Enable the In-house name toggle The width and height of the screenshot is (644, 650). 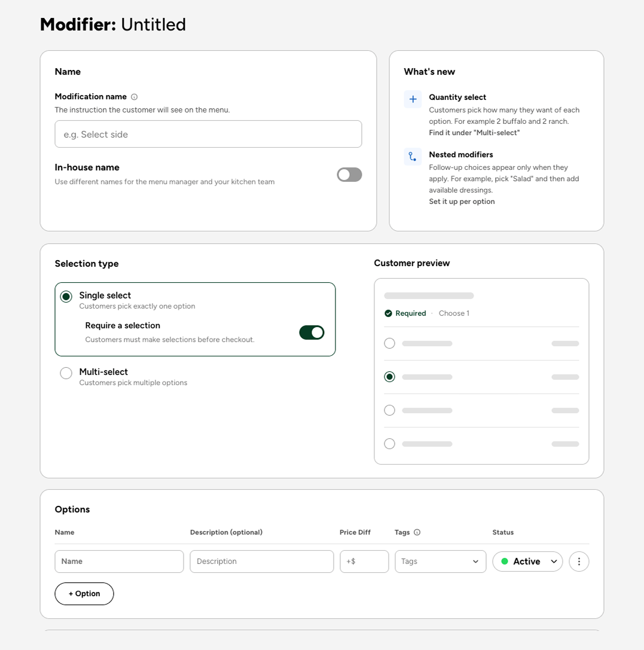tap(349, 175)
